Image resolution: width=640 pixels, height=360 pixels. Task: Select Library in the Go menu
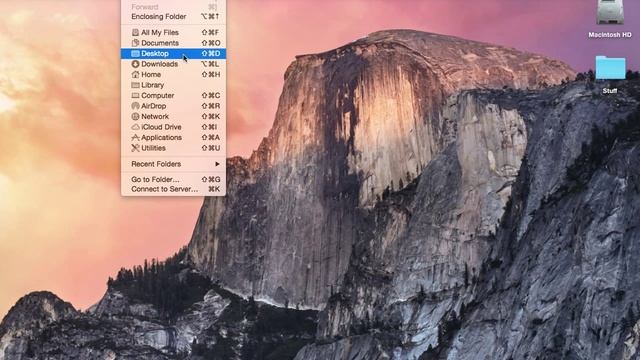point(173,85)
